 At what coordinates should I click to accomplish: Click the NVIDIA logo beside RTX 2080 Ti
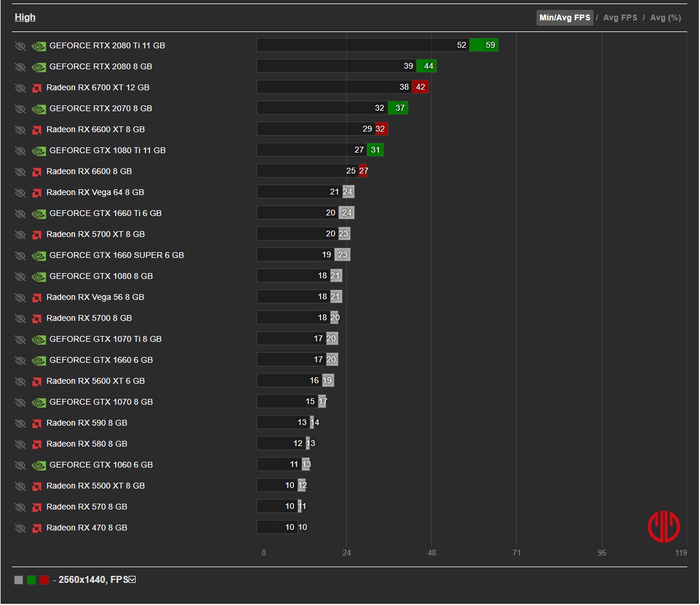coord(38,46)
